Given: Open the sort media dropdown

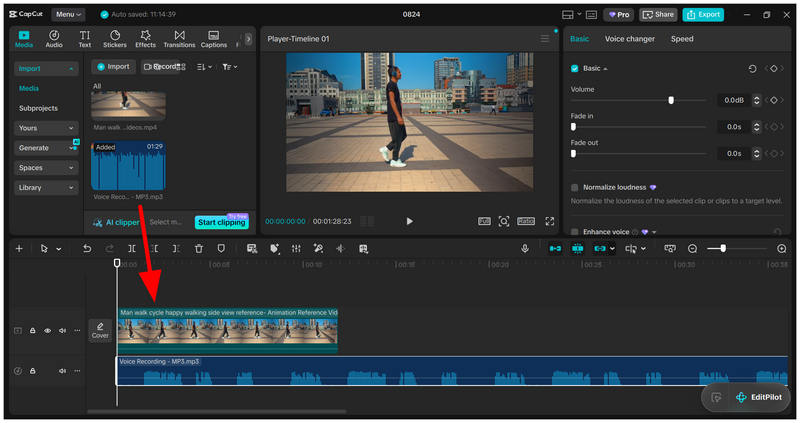Looking at the screenshot, I should [204, 67].
